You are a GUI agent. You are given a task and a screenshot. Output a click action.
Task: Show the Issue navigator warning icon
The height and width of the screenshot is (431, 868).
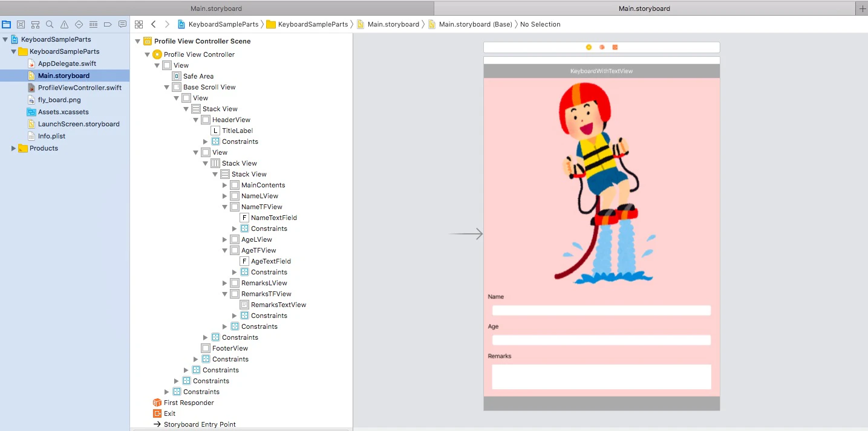click(65, 24)
